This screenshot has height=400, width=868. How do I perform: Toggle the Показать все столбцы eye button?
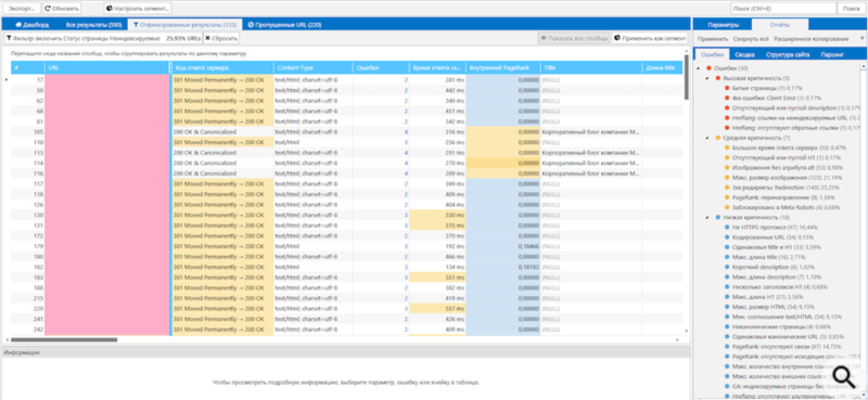(x=573, y=38)
